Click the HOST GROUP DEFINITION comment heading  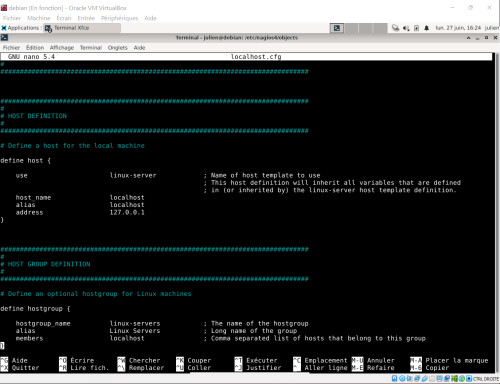coord(49,264)
